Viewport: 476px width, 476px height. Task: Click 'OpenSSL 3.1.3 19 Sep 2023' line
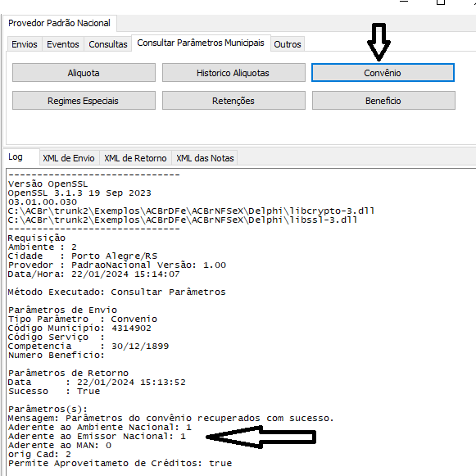click(79, 193)
